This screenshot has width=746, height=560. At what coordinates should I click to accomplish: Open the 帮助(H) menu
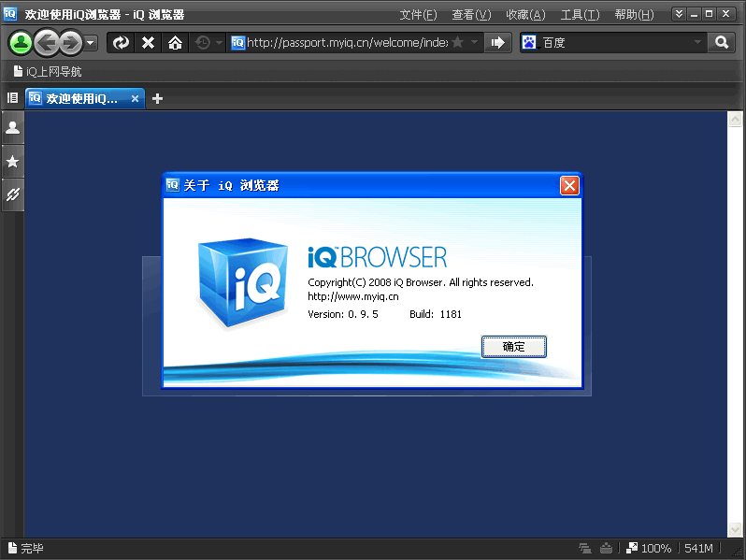click(x=634, y=15)
